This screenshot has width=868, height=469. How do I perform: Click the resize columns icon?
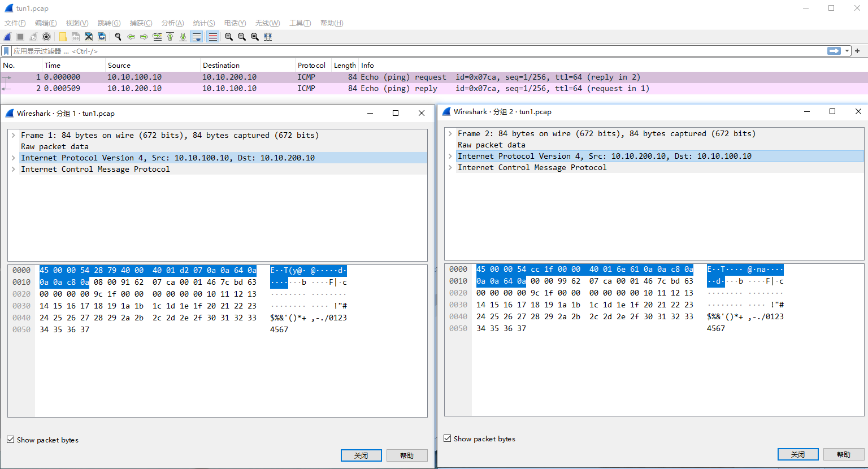(x=268, y=37)
